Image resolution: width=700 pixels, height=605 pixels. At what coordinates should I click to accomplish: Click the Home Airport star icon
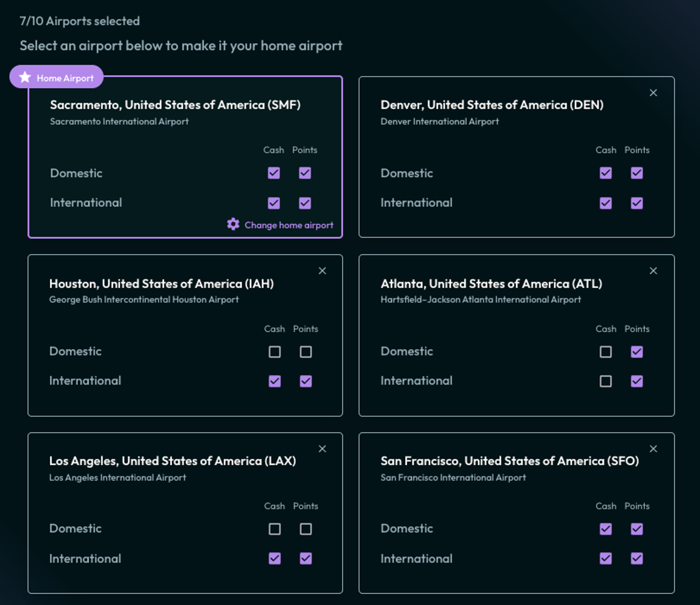[x=25, y=77]
